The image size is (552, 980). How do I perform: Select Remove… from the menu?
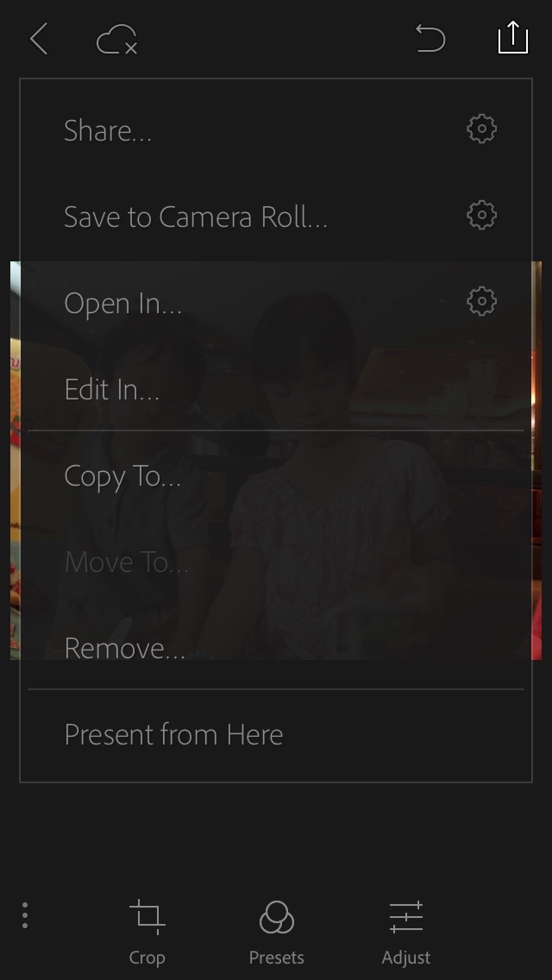pos(125,649)
